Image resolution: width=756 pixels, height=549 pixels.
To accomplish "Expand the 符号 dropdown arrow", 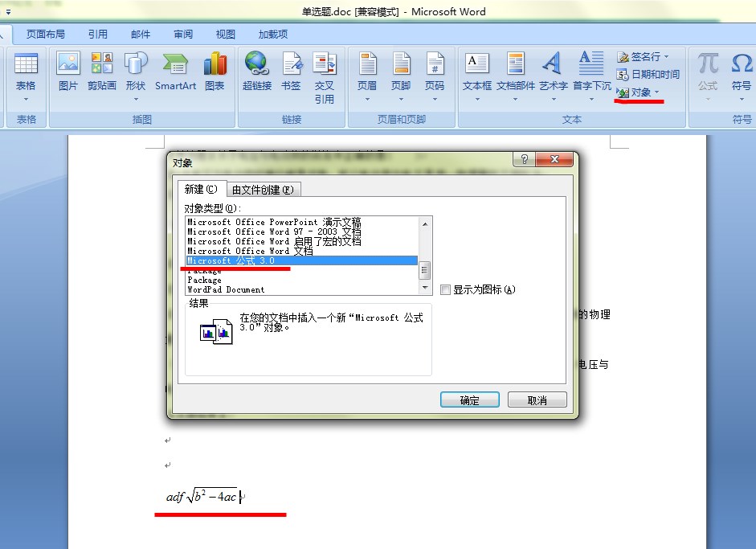I will coord(742,100).
